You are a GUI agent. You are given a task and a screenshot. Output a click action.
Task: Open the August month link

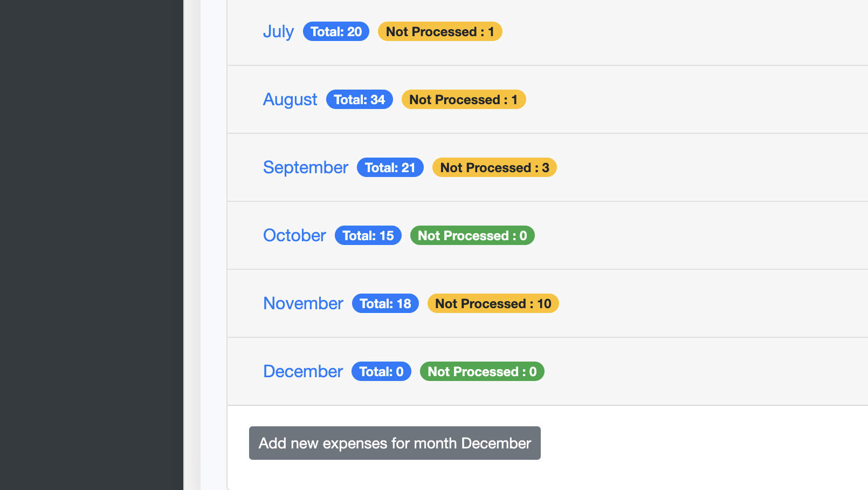coord(290,100)
